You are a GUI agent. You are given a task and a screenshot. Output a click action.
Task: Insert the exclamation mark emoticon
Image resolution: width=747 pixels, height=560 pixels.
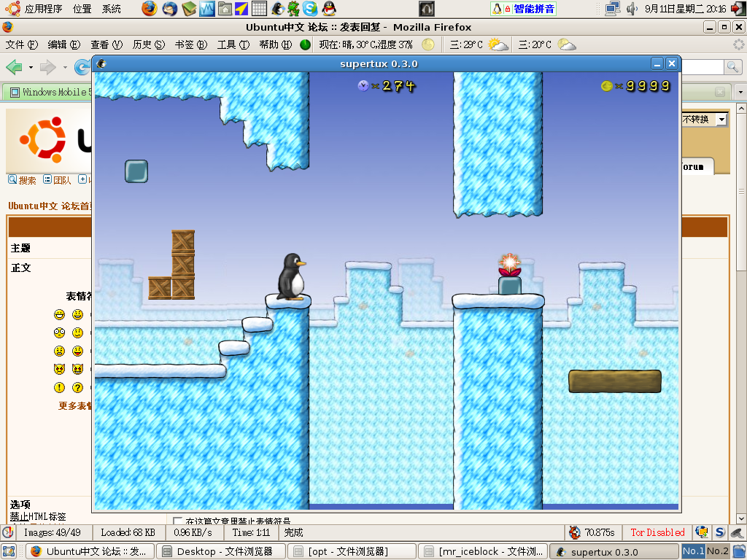[x=59, y=387]
